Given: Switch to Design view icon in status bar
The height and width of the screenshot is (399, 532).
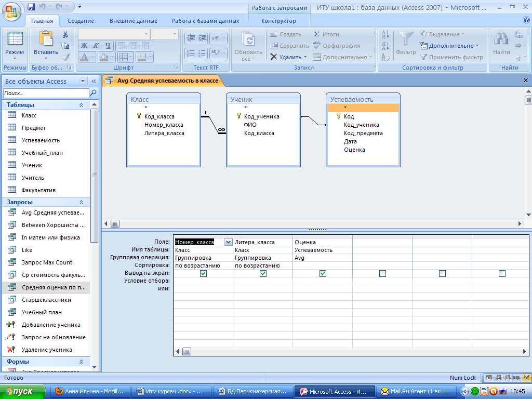Looking at the screenshot, I should [x=527, y=378].
